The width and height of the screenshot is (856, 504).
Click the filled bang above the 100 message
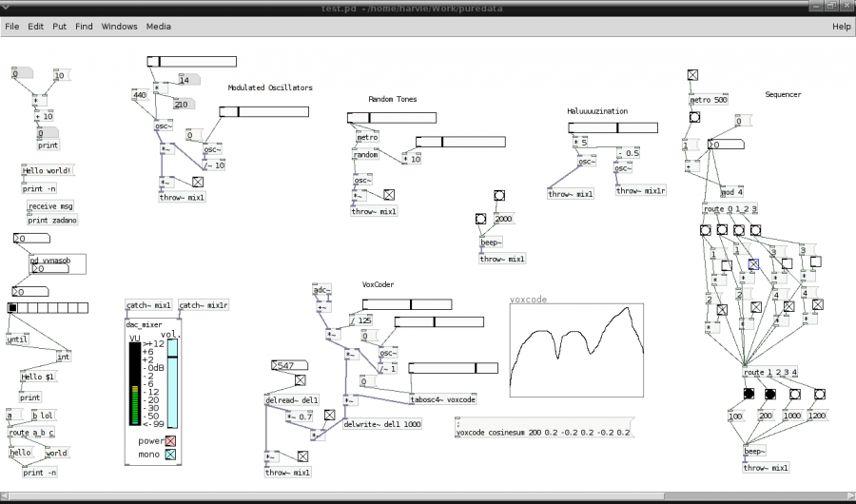(x=749, y=394)
